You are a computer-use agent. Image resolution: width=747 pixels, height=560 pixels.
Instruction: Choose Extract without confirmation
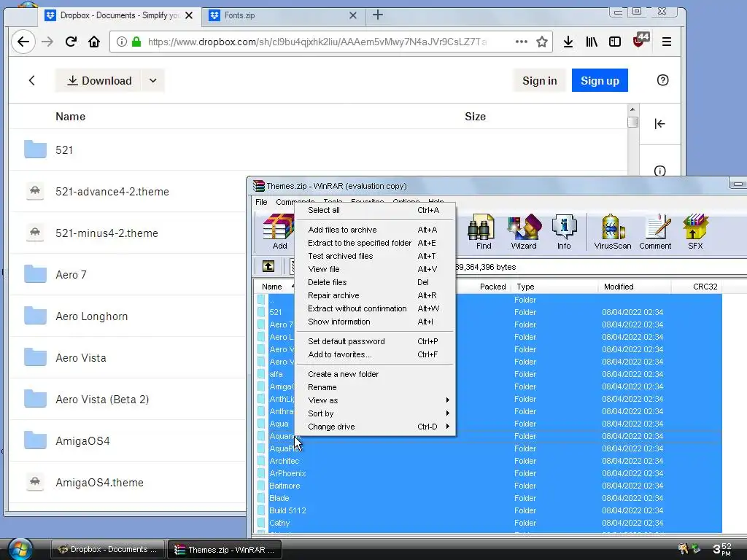click(374, 308)
